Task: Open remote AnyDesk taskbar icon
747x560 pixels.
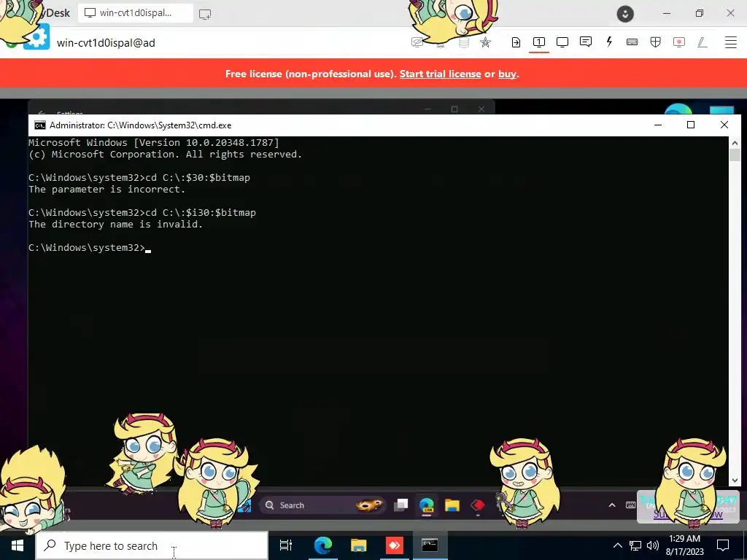Action: (x=478, y=505)
